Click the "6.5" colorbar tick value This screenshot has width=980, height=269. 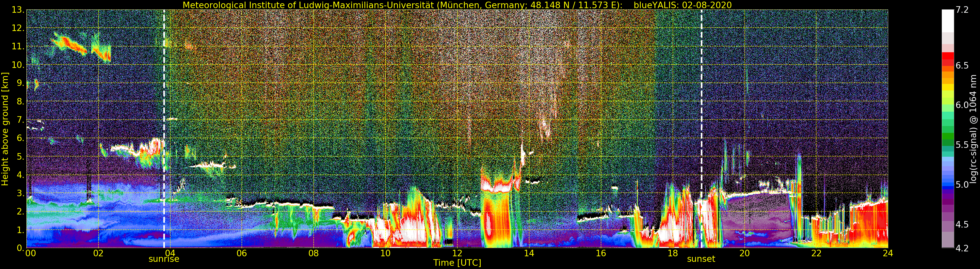(962, 65)
